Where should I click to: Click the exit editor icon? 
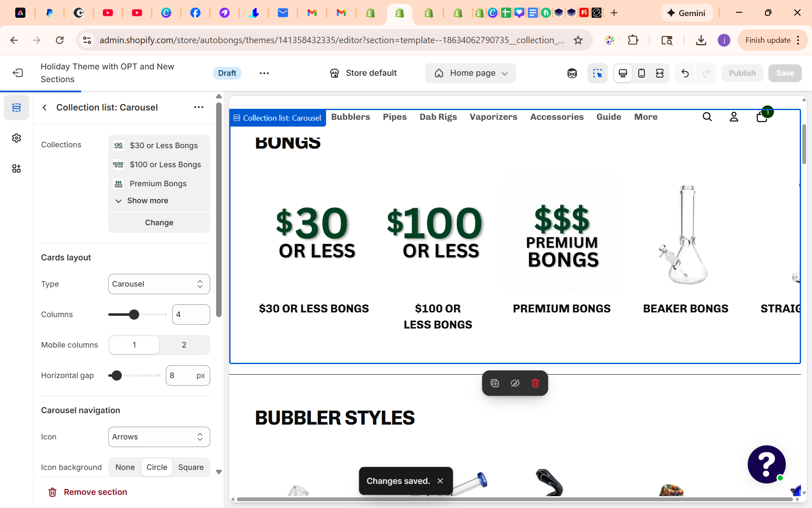pyautogui.click(x=18, y=73)
